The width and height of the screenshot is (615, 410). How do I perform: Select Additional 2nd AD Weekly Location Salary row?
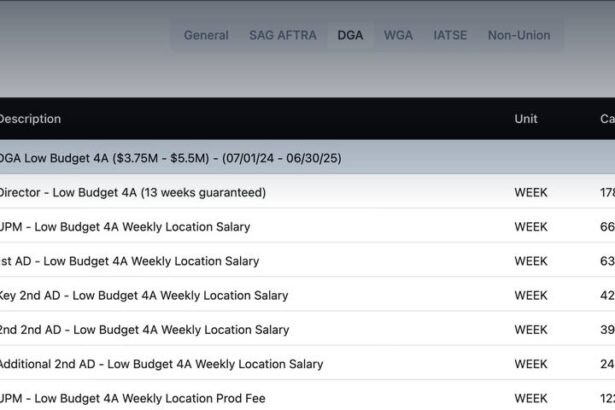(308, 363)
